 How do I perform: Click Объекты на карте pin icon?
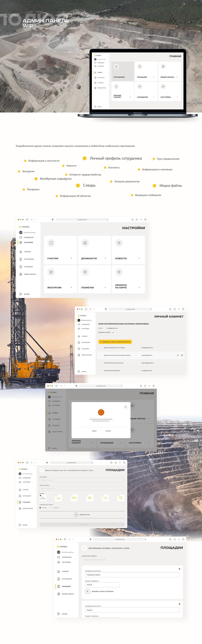coord(119,272)
